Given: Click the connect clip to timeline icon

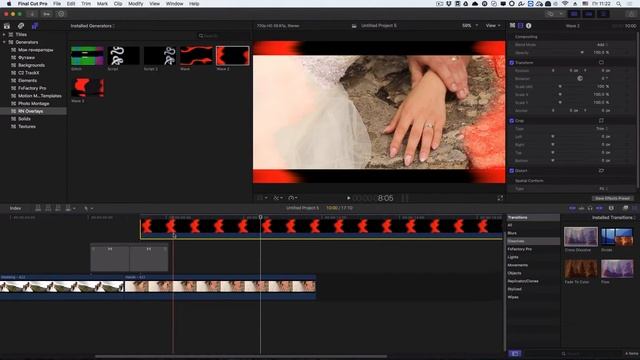Looking at the screenshot, I should (38, 208).
